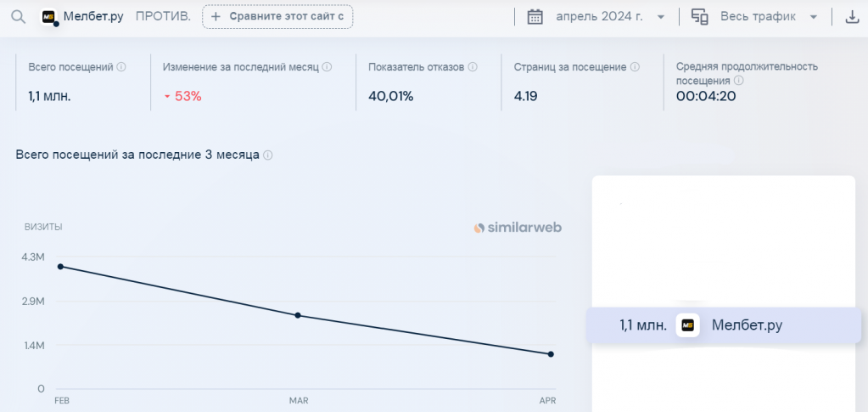Show info for Страниц за посещение
Viewport: 868px width, 412px height.
[635, 67]
